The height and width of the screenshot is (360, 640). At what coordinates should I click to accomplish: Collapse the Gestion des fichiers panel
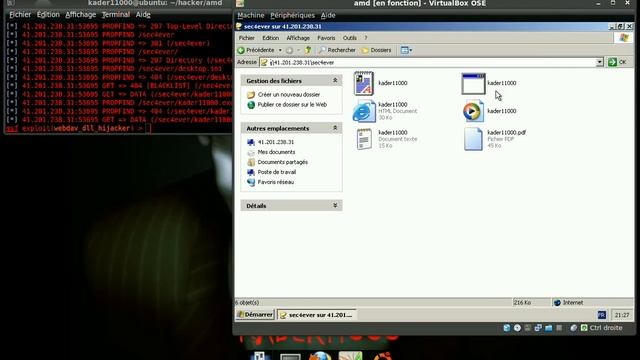pyautogui.click(x=335, y=80)
